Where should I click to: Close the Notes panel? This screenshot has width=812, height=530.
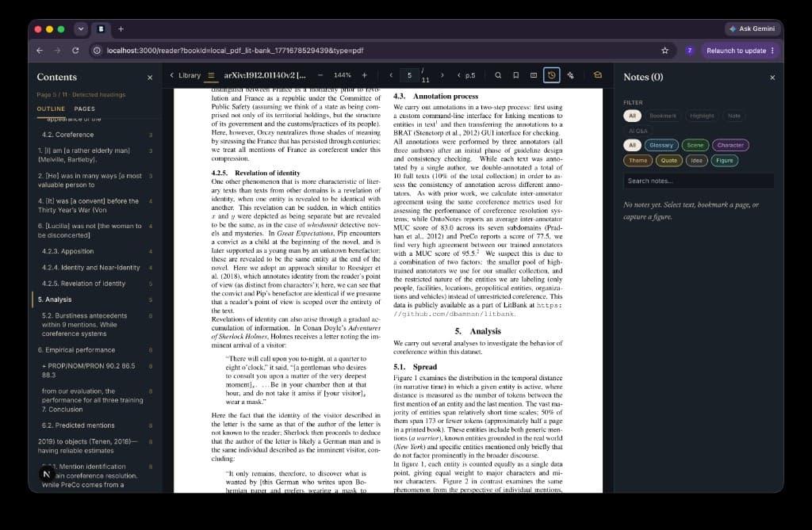pyautogui.click(x=772, y=78)
